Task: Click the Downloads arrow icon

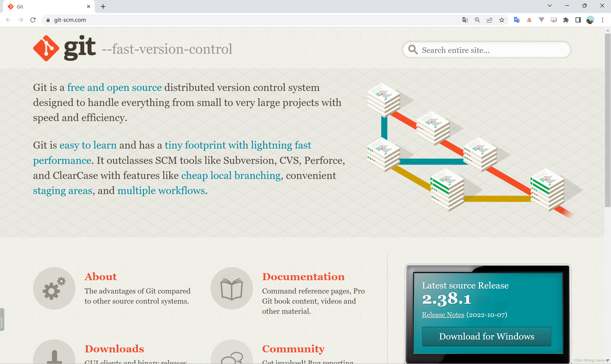Action: [54, 351]
